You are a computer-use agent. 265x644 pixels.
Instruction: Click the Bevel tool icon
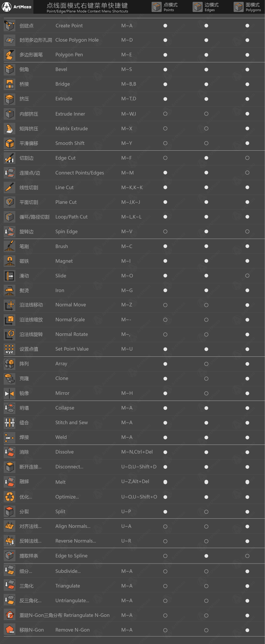click(9, 69)
